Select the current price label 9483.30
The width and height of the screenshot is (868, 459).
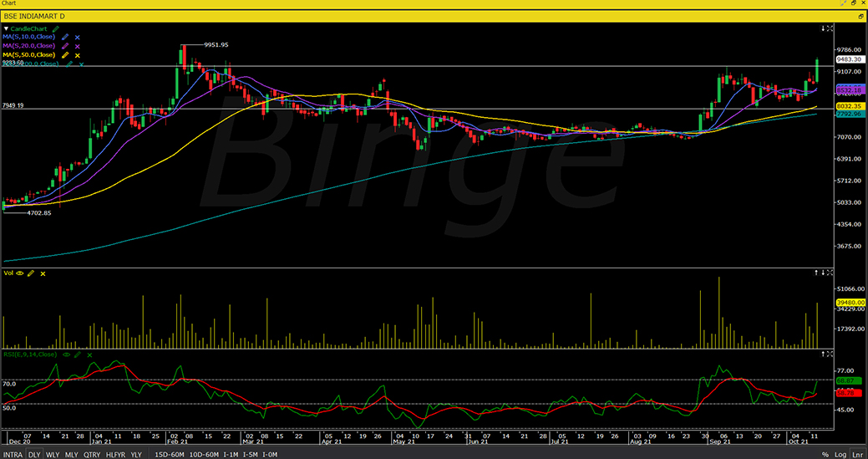pyautogui.click(x=850, y=59)
